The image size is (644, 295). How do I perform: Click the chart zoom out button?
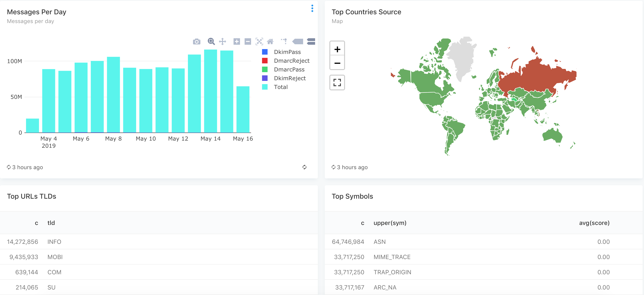tap(248, 41)
